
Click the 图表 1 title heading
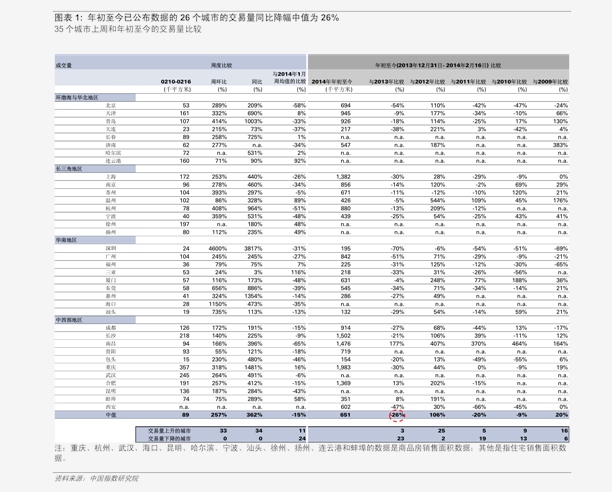[x=197, y=18]
